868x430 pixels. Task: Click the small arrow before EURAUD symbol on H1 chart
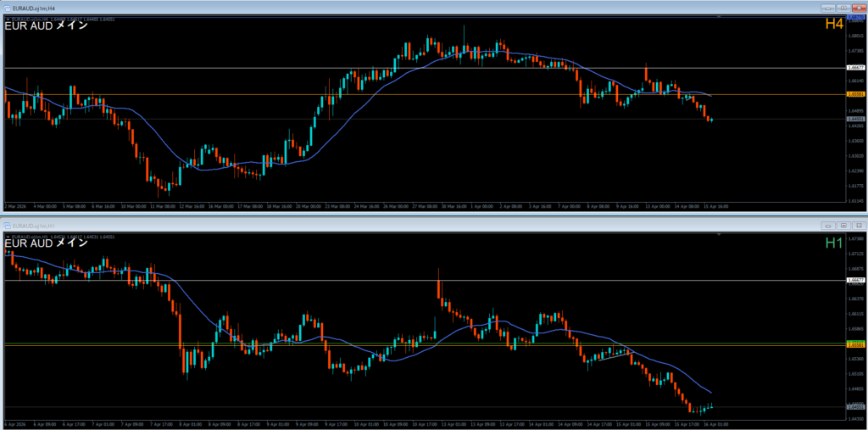pos(7,236)
